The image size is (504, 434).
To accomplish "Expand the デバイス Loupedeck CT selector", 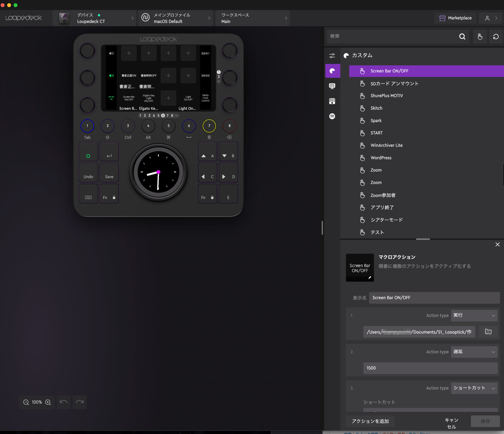I will tap(94, 18).
